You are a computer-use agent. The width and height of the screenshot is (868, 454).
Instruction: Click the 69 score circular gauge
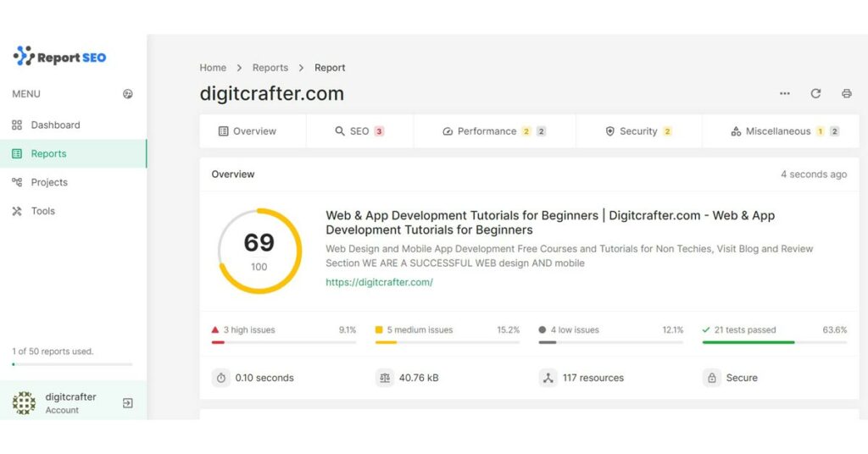[x=259, y=251]
